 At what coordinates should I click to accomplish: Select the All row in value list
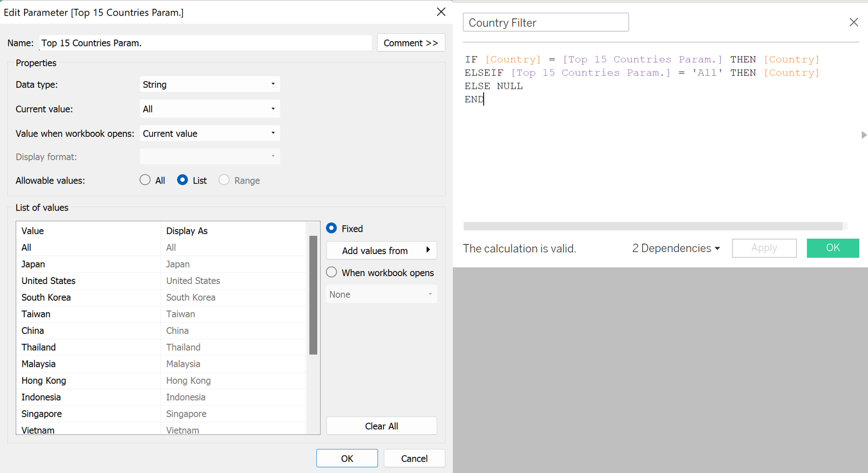click(x=161, y=247)
